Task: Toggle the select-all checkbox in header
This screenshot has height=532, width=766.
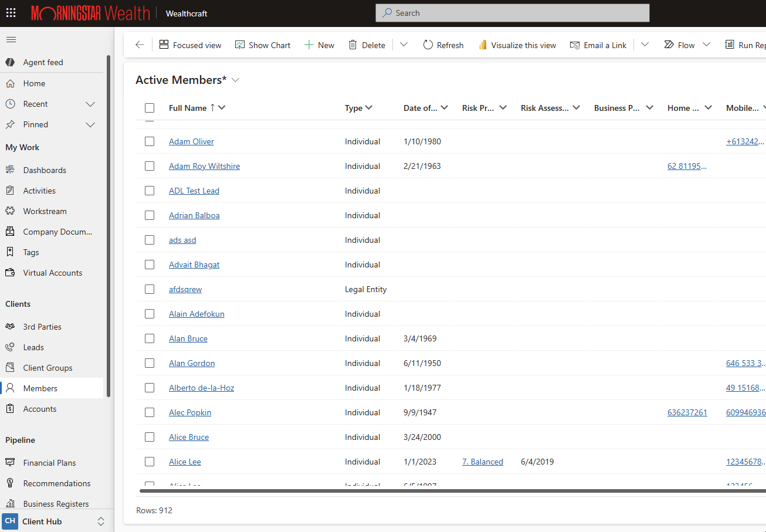Action: (x=150, y=108)
